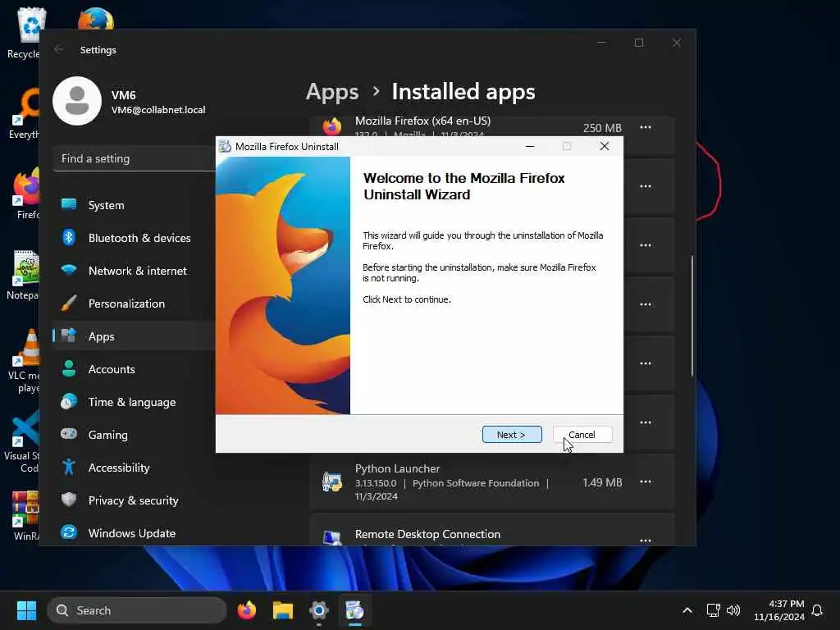Click the Bluetooth icon in the sidebar
Image resolution: width=840 pixels, height=630 pixels.
(69, 237)
